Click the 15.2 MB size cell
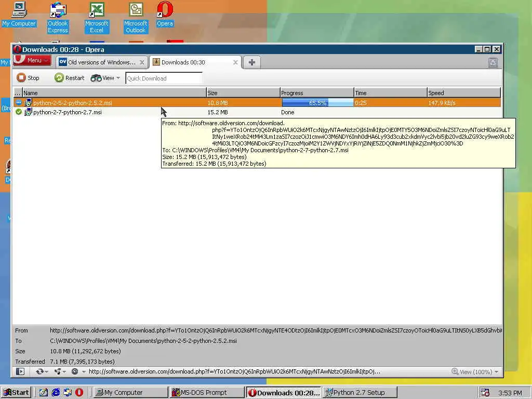 (218, 112)
